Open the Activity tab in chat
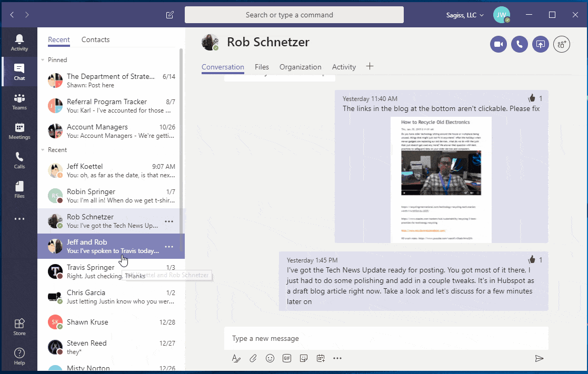This screenshot has width=588, height=374. [344, 67]
